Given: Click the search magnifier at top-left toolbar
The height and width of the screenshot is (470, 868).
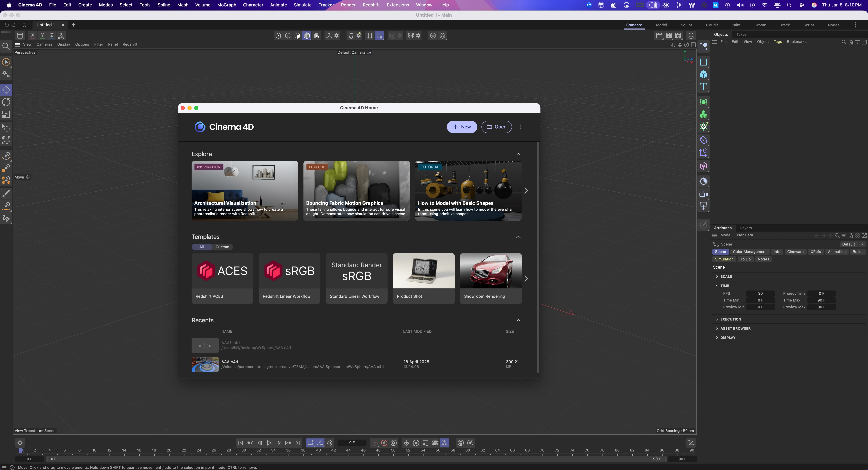Looking at the screenshot, I should click(6, 46).
